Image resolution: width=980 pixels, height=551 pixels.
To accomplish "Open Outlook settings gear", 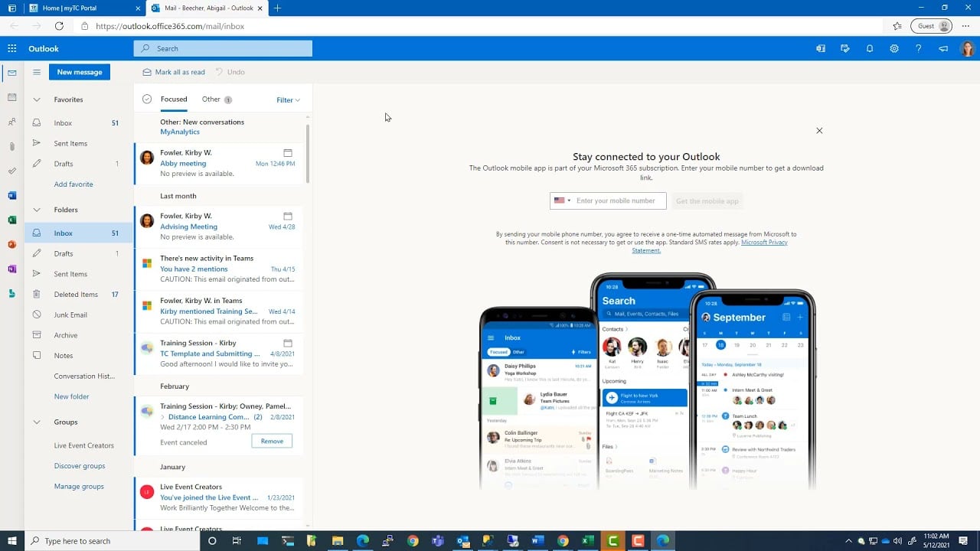I will click(x=894, y=48).
